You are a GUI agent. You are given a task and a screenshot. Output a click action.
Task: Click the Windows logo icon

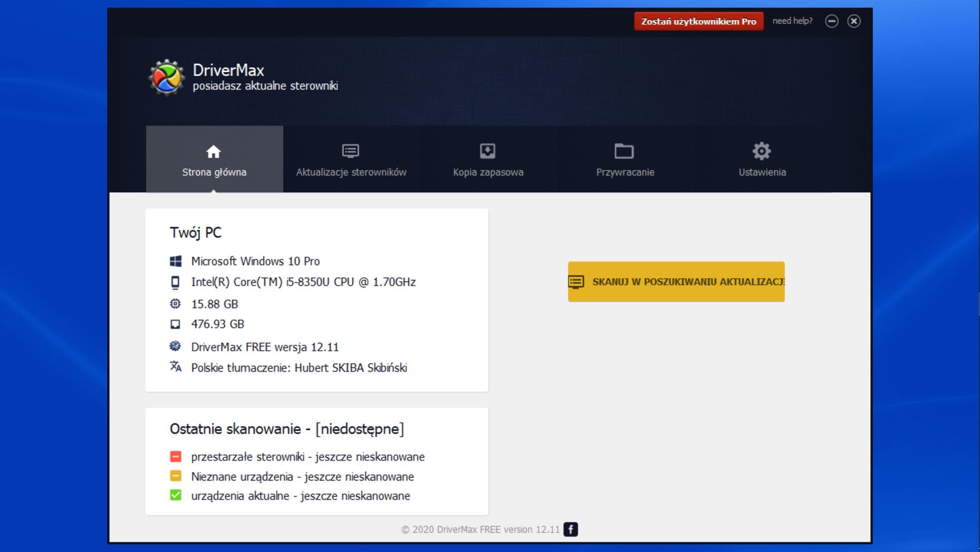click(x=175, y=261)
